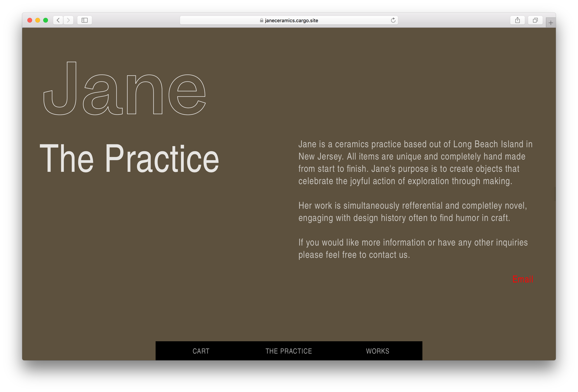Click the yellow minimize window button

point(37,20)
